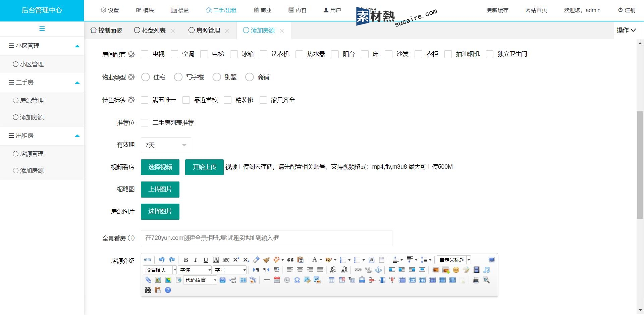Check the 满五唯一 feature tag

coord(145,100)
